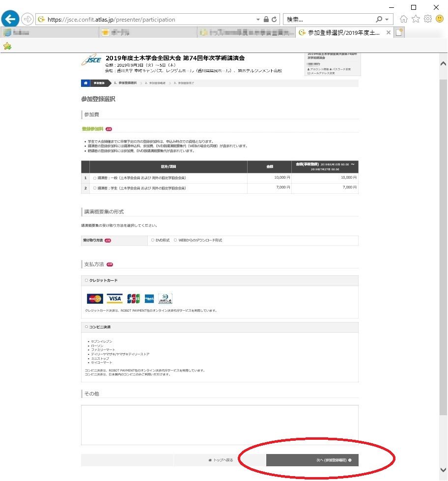Expand the address bar URL dropdown

coord(258,20)
